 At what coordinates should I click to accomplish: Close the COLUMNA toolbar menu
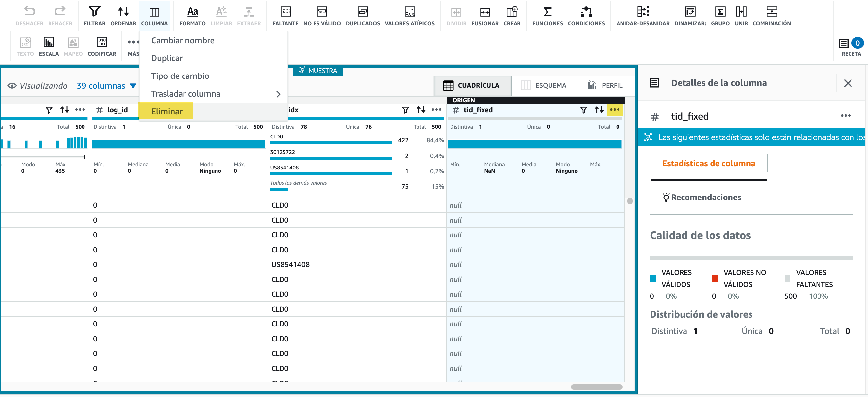[154, 15]
